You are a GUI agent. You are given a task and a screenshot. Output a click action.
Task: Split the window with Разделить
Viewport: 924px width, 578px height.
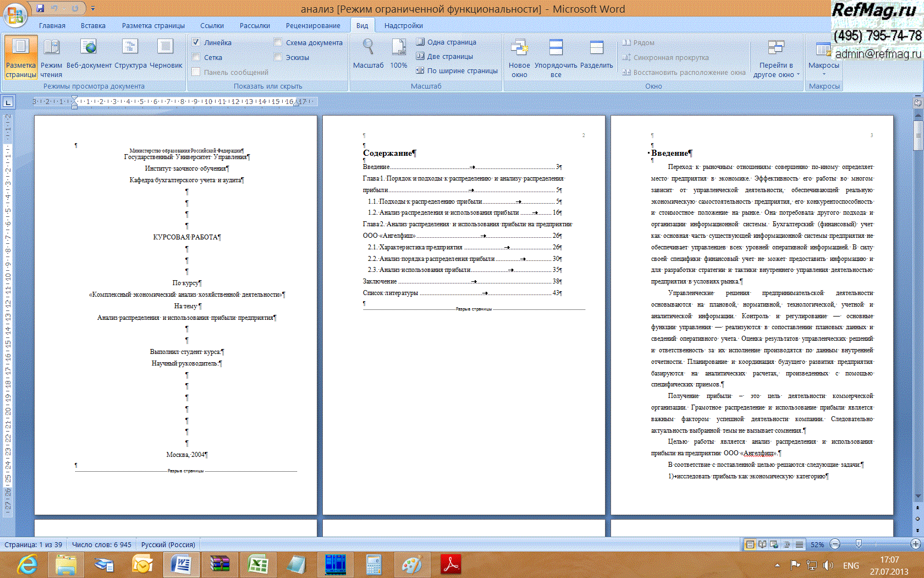click(x=596, y=54)
